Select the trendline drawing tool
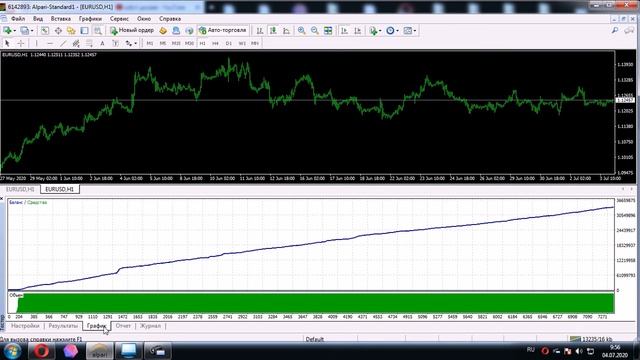640x360 pixels. pos(63,43)
